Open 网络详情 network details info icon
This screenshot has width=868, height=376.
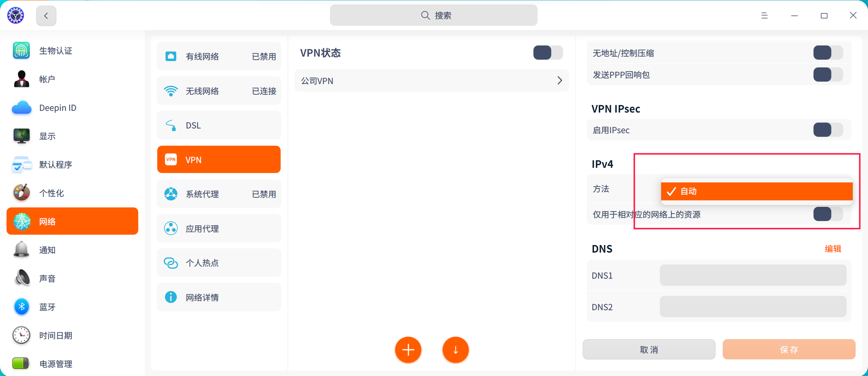pos(171,297)
